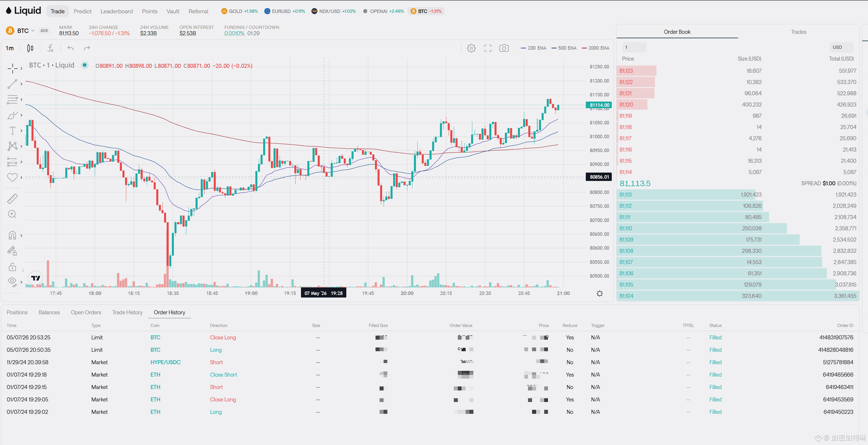Toggle the magnet snap mode
Image resolution: width=868 pixels, height=445 pixels.
coord(12,235)
